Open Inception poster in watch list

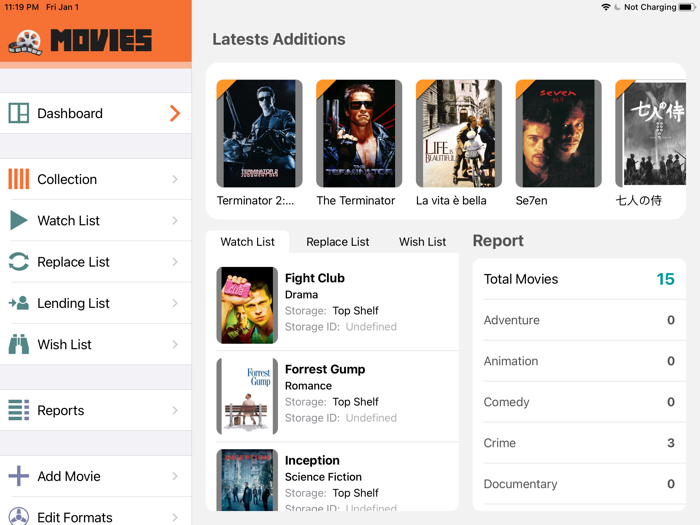247,480
